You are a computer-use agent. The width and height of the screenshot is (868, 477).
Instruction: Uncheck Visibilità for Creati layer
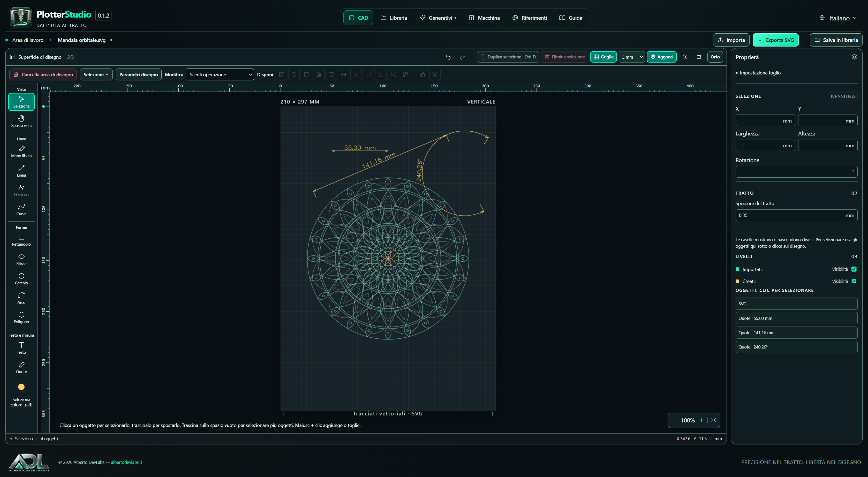pyautogui.click(x=854, y=281)
